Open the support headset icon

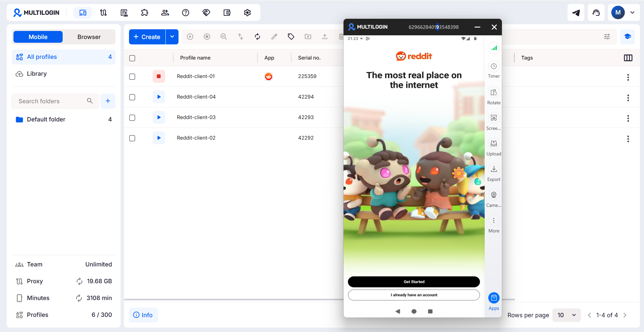596,13
